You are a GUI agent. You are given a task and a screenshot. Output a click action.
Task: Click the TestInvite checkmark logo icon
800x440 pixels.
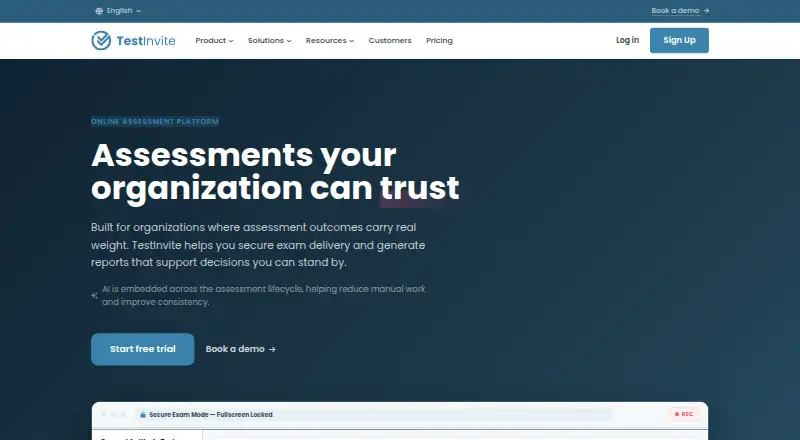click(x=101, y=40)
